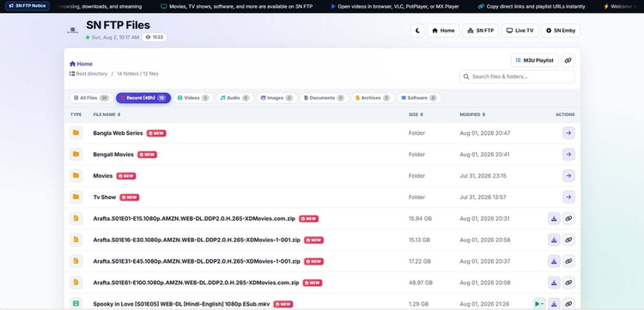Screen dimensions: 644x310
Task: Click Bangla Web Series folder icon
Action: tap(76, 132)
